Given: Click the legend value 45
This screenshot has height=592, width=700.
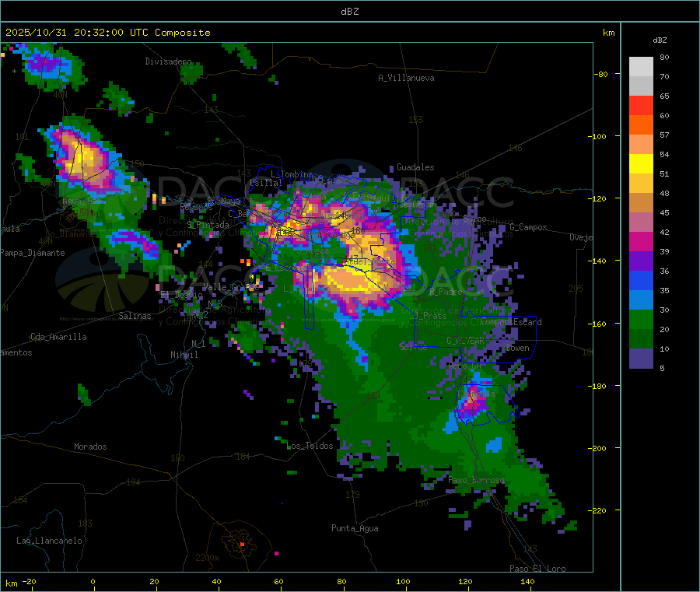Looking at the screenshot, I should [x=664, y=213].
